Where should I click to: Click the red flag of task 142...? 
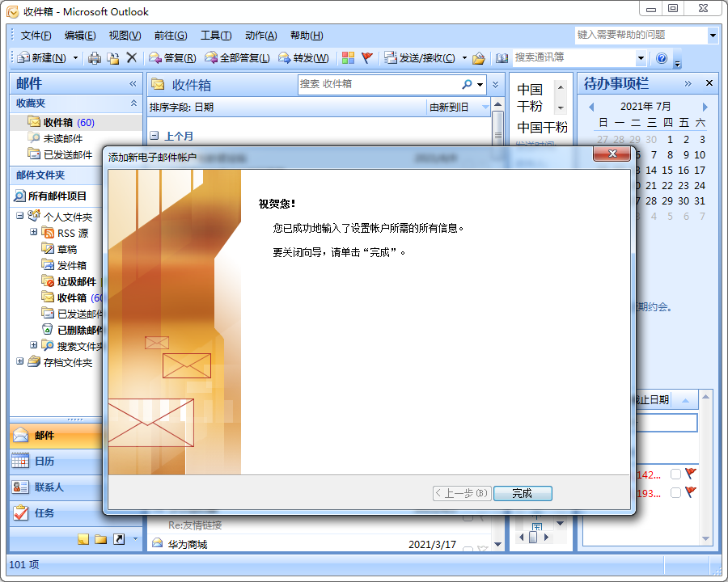click(x=691, y=474)
